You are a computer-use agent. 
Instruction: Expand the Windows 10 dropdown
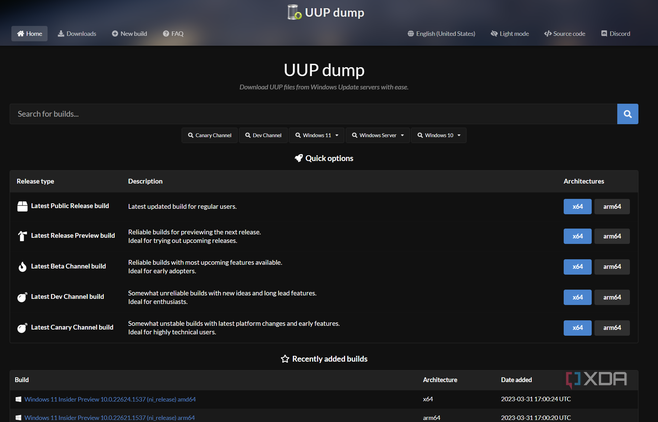tap(439, 135)
